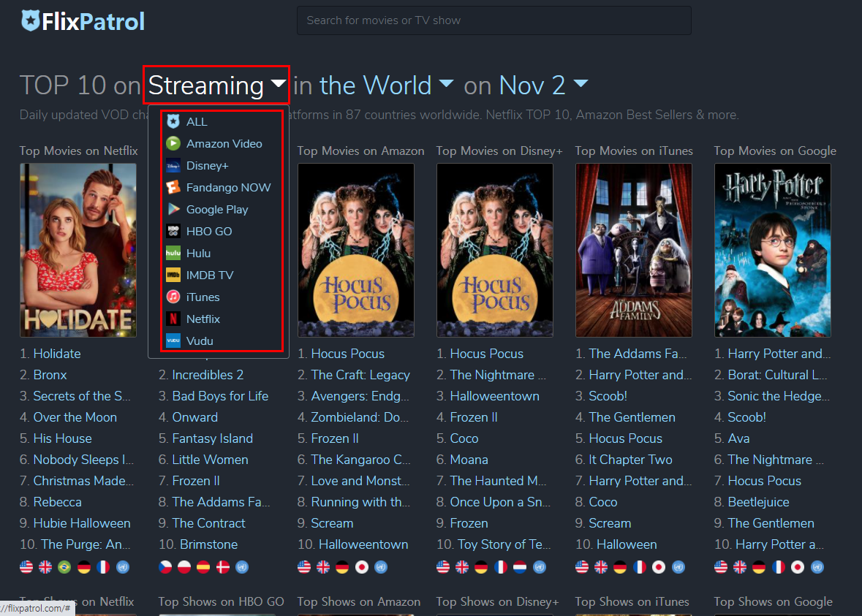Open the Beetlejuice link in Google list
The height and width of the screenshot is (616, 862).
(x=759, y=502)
